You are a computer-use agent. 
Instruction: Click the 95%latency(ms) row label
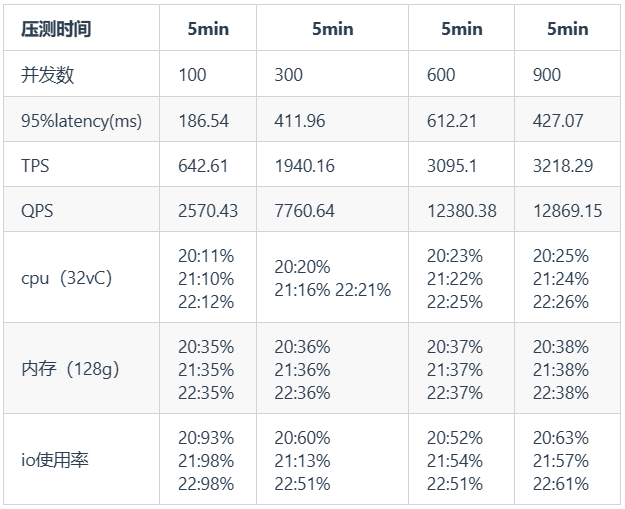(81, 121)
